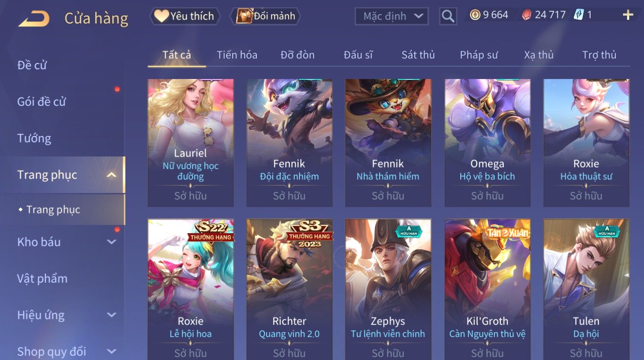
Task: Select the Pháp sư tab
Action: 479,55
